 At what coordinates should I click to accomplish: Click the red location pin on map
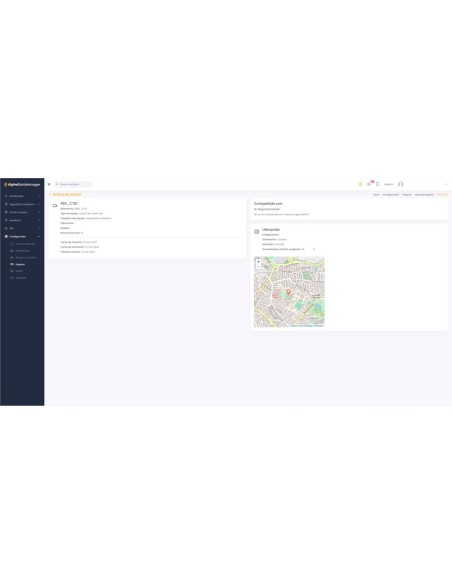point(288,292)
